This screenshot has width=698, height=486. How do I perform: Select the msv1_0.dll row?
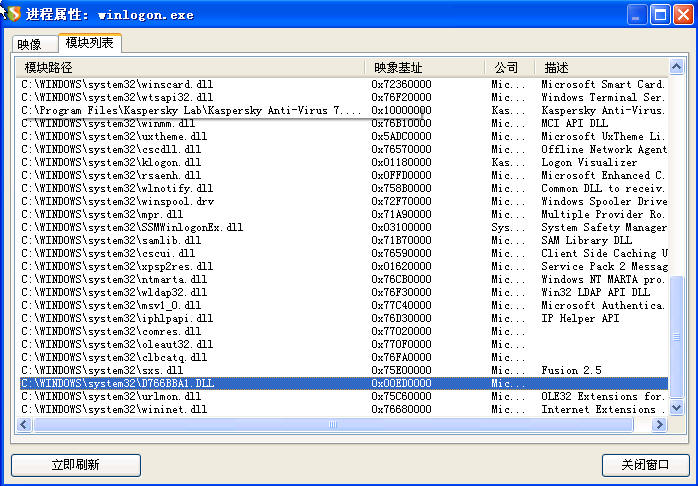click(344, 305)
